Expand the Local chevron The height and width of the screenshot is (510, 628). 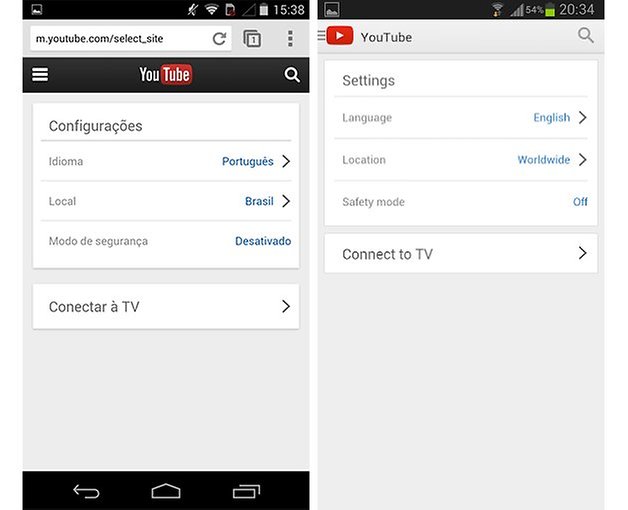(286, 201)
